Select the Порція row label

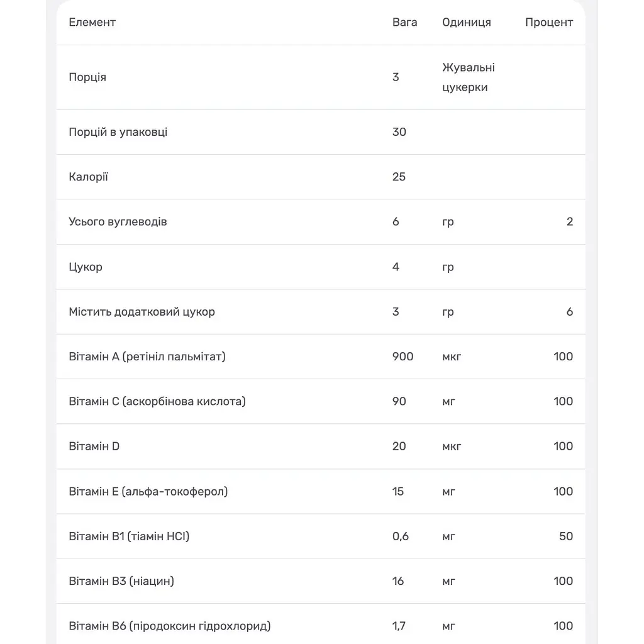pyautogui.click(x=87, y=77)
